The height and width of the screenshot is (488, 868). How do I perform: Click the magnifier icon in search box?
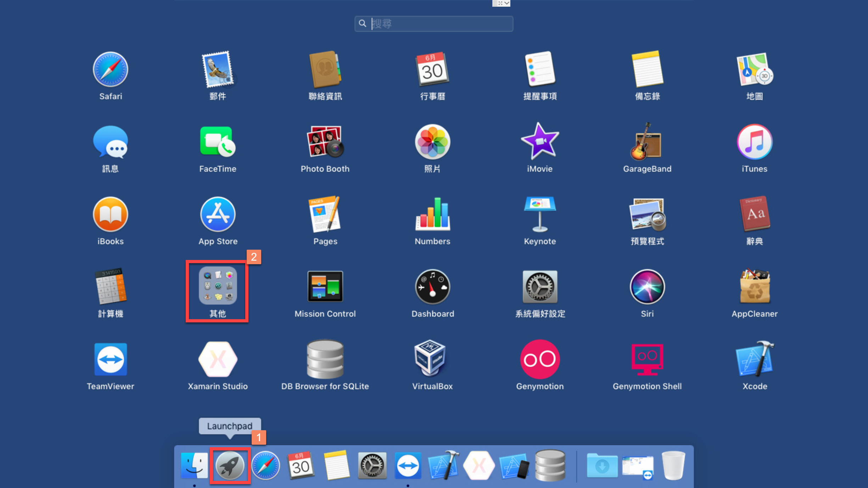point(362,23)
